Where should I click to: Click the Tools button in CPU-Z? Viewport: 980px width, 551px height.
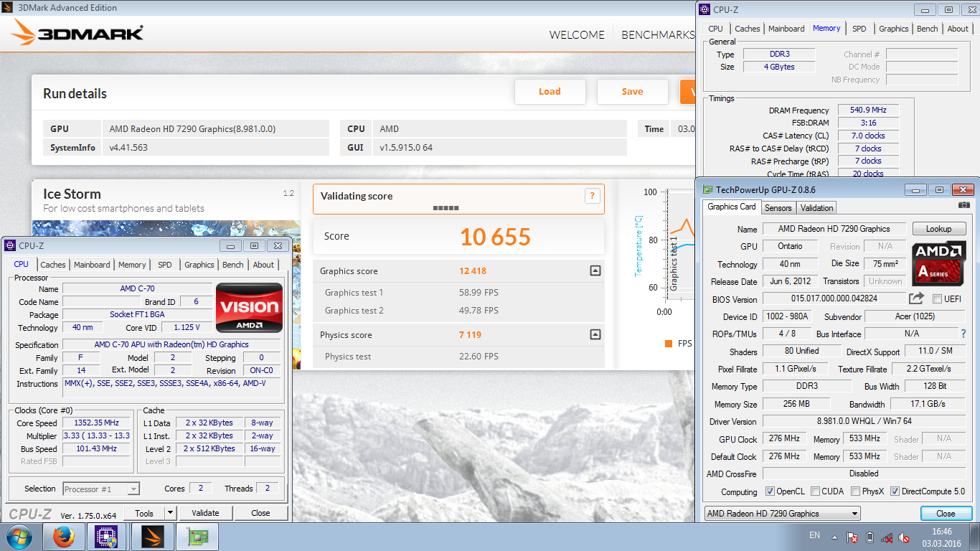(x=144, y=513)
